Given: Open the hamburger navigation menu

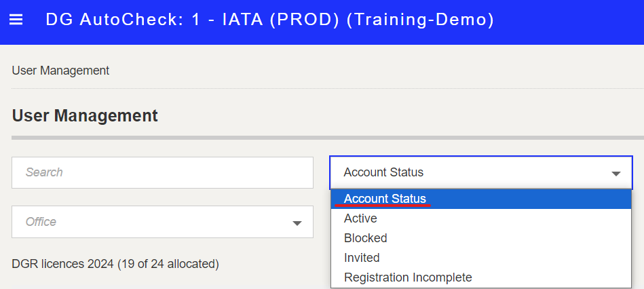Looking at the screenshot, I should click(x=16, y=20).
